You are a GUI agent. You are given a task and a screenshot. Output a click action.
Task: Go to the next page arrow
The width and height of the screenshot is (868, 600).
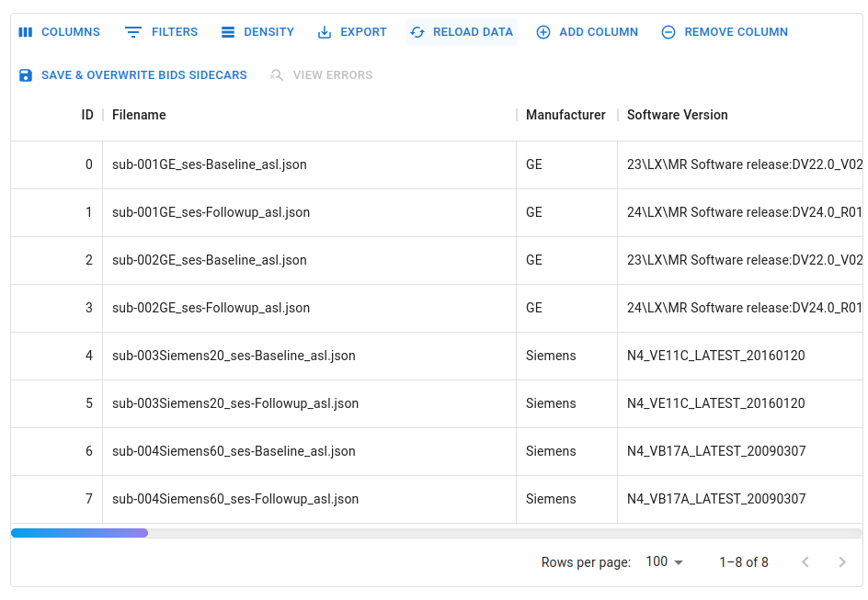pos(842,562)
